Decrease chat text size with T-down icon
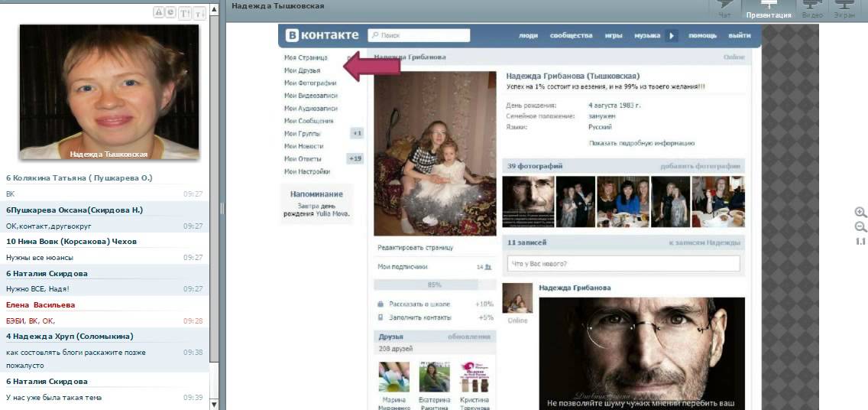Image resolution: width=868 pixels, height=410 pixels. 200,12
